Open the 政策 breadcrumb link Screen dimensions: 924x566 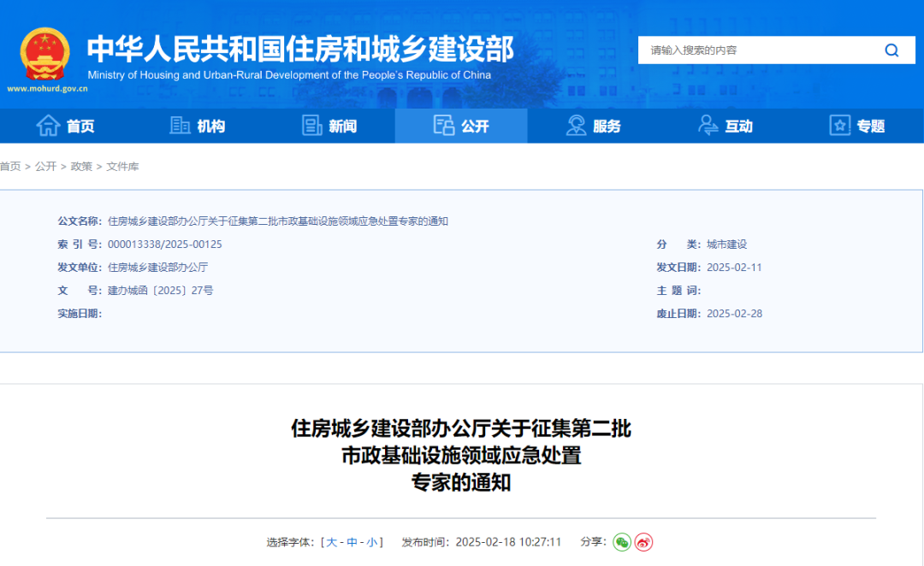coord(81,167)
